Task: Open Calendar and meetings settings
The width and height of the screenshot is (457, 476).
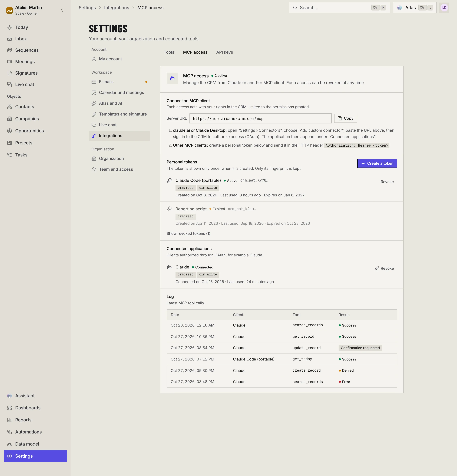Action: pyautogui.click(x=119, y=93)
